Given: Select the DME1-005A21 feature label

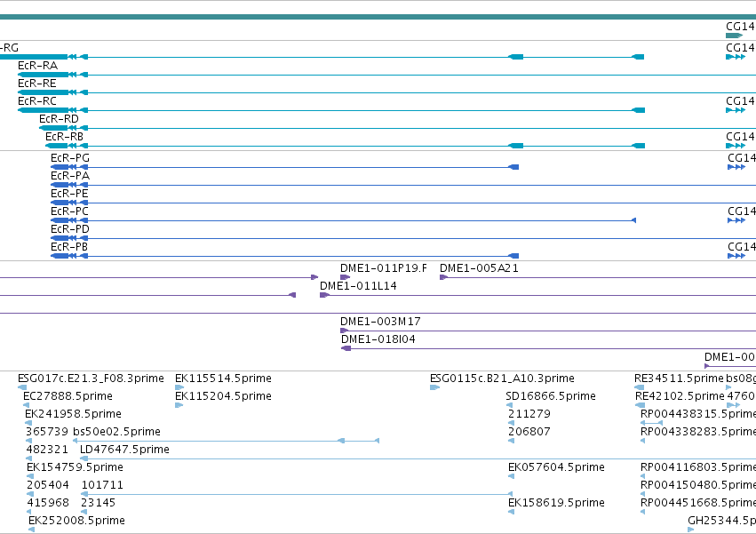Looking at the screenshot, I should (x=479, y=268).
